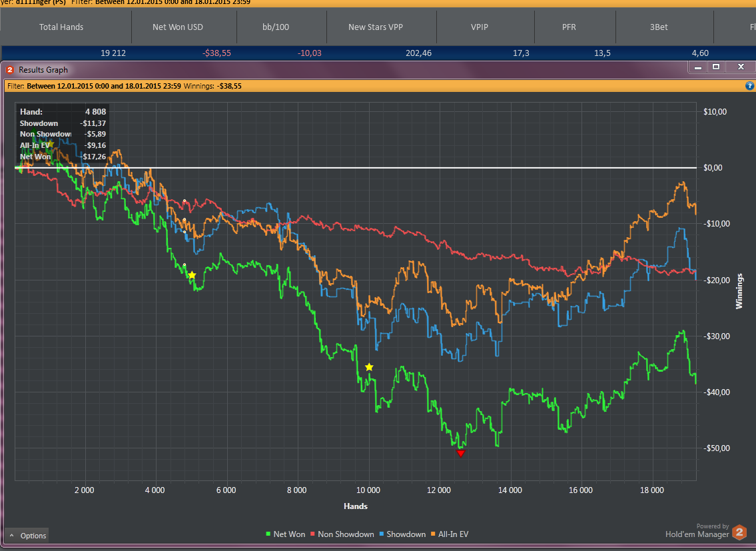The height and width of the screenshot is (551, 756).
Task: Click the Total Hands column header
Action: [61, 27]
